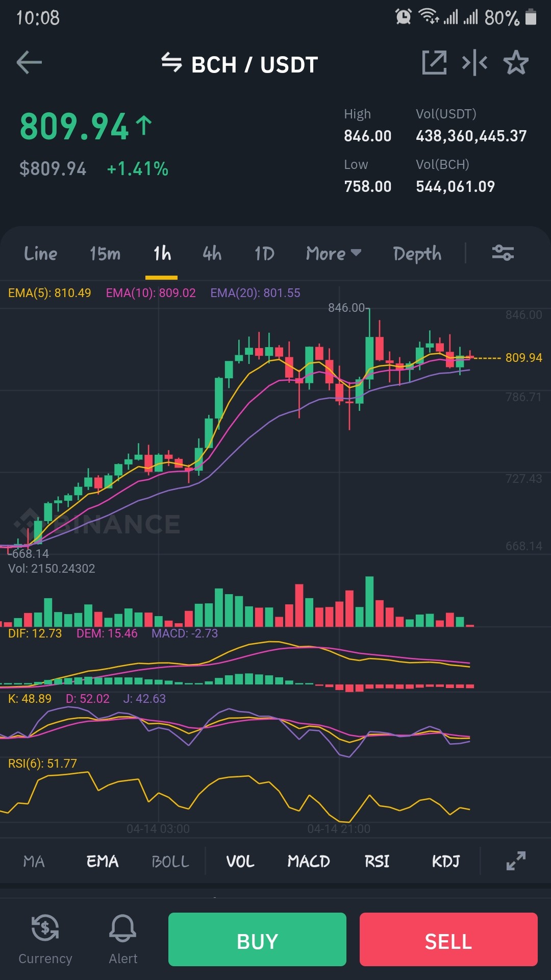The width and height of the screenshot is (551, 980).
Task: Expand chart to fullscreen
Action: [516, 861]
